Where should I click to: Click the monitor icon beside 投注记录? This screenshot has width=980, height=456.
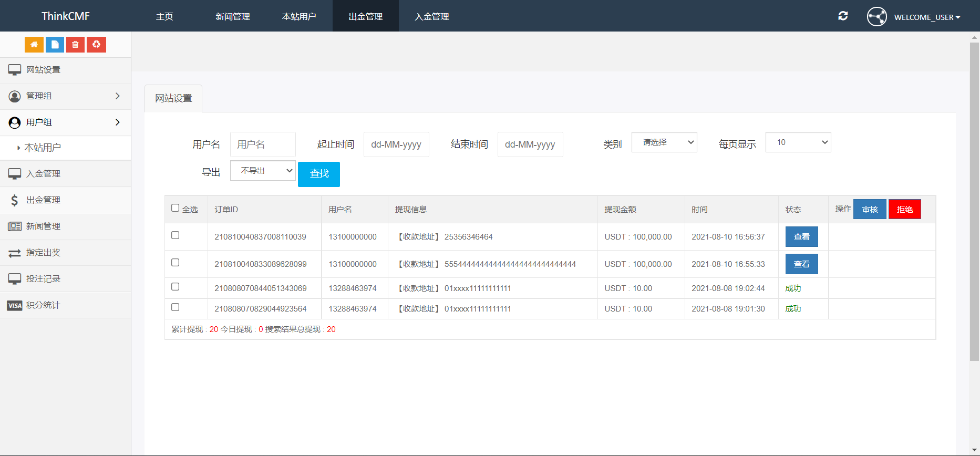point(15,279)
